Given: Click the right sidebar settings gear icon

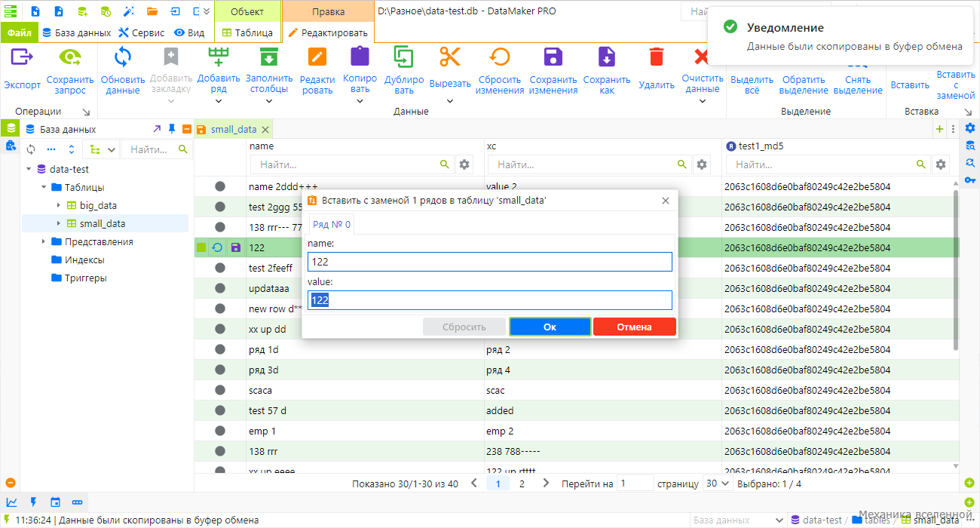Looking at the screenshot, I should tap(970, 127).
